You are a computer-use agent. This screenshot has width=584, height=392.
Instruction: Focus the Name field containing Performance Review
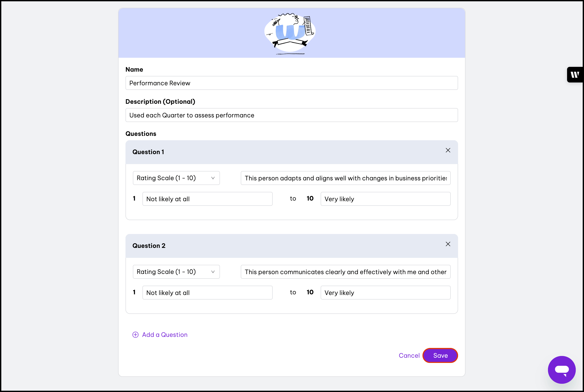point(292,83)
